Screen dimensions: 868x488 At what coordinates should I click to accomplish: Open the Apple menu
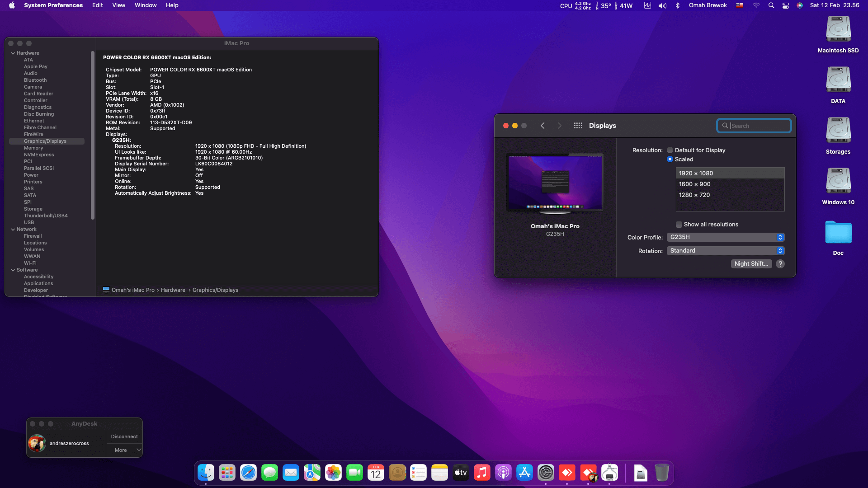coord(12,5)
